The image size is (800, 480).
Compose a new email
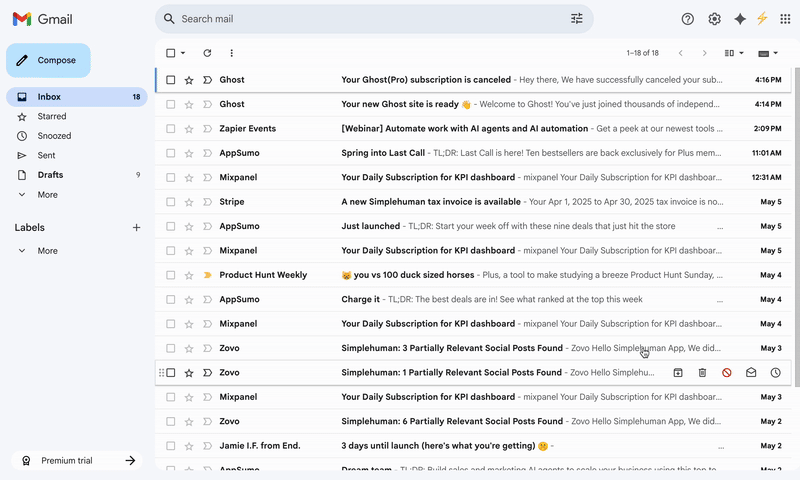pyautogui.click(x=48, y=60)
